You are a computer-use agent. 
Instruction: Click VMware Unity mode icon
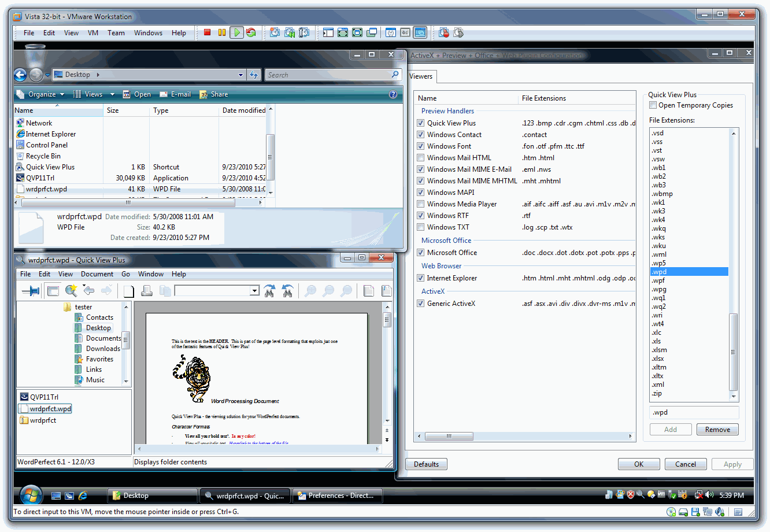372,33
